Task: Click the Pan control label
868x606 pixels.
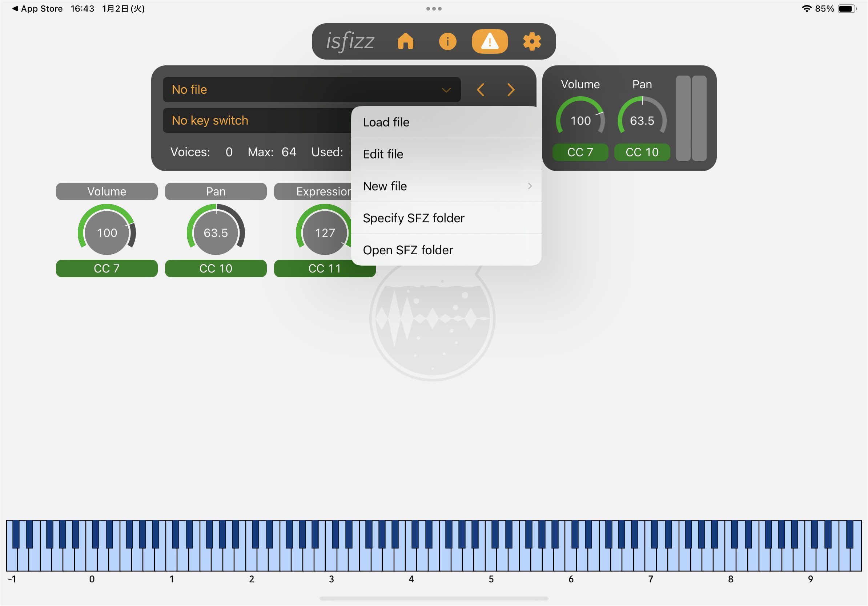Action: click(x=216, y=191)
